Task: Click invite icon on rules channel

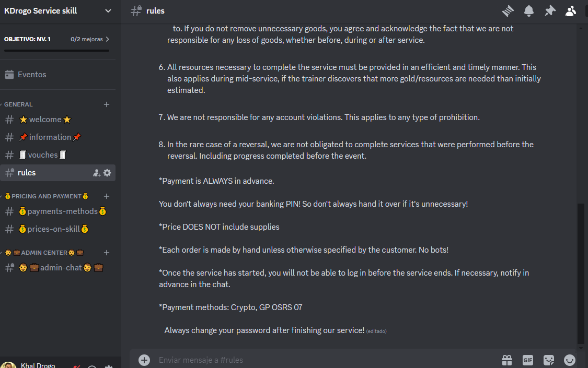Action: [x=97, y=173]
